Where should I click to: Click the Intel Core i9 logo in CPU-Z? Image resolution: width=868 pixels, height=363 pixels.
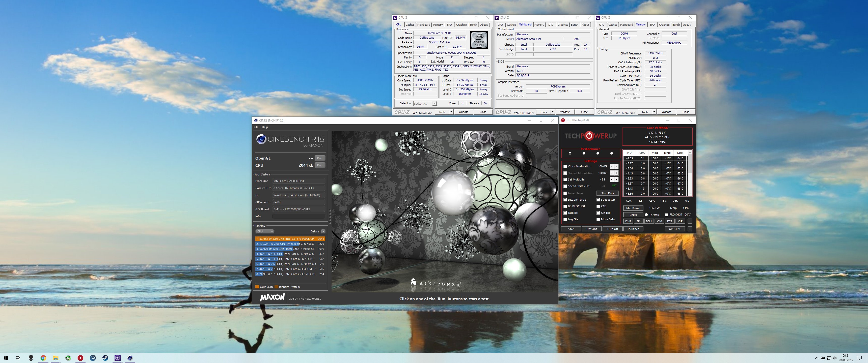(x=479, y=40)
